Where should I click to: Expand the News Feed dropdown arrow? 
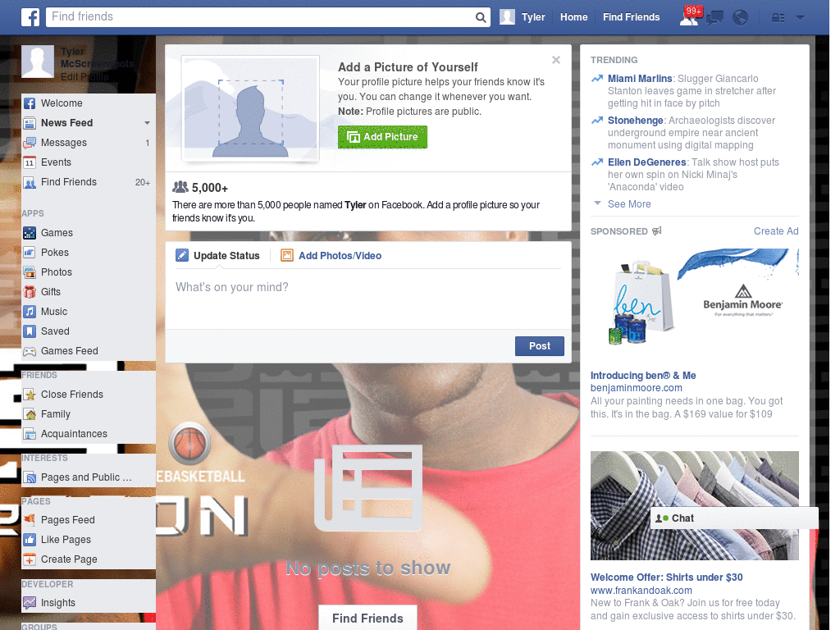pyautogui.click(x=147, y=123)
